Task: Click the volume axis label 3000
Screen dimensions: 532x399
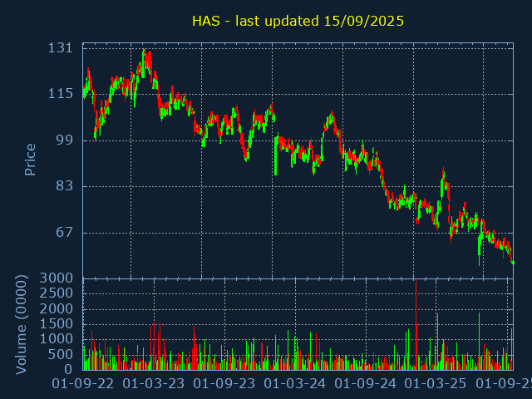Action: (x=57, y=278)
